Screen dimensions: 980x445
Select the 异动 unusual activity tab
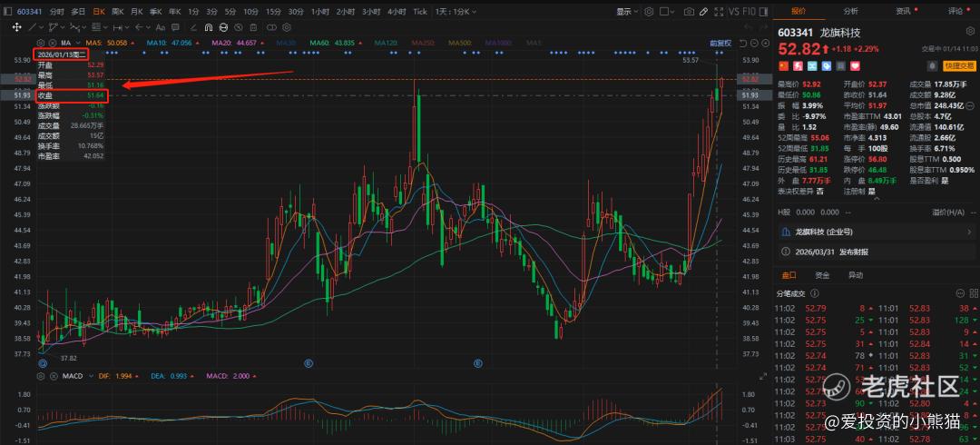click(x=856, y=275)
